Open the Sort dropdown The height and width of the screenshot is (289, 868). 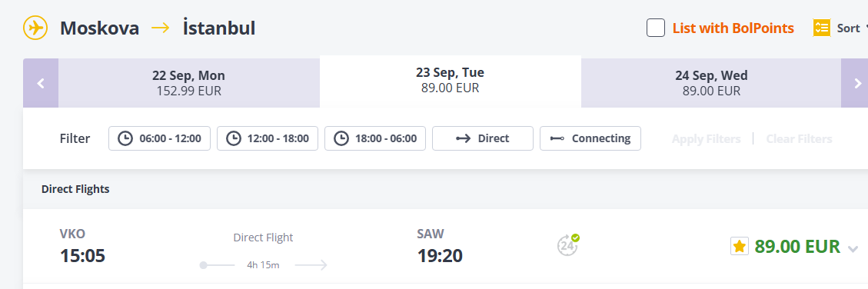(x=840, y=28)
